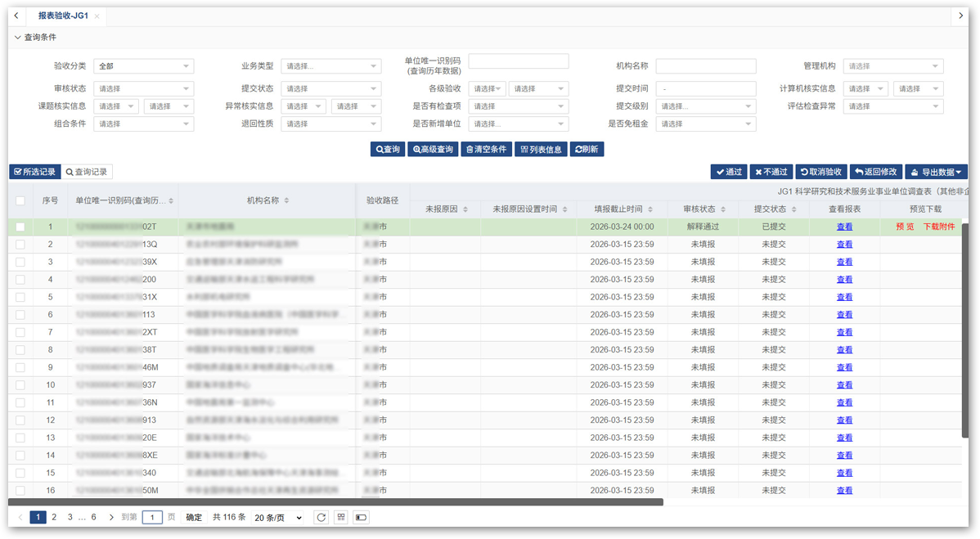Open the 20 条/页 page size selector

click(277, 518)
